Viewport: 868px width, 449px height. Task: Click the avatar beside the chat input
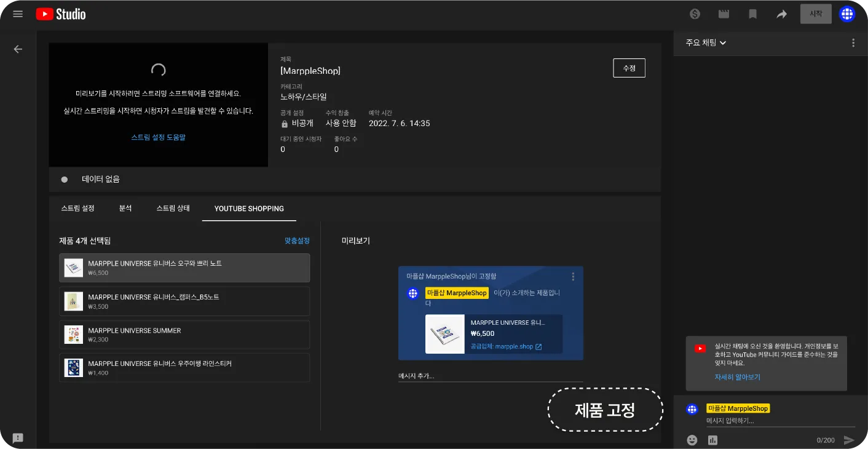click(x=693, y=409)
